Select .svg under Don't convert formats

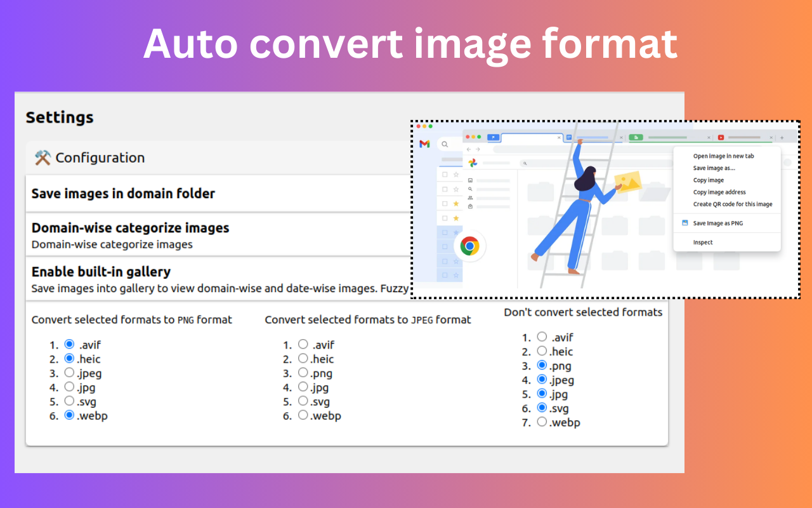pyautogui.click(x=542, y=408)
